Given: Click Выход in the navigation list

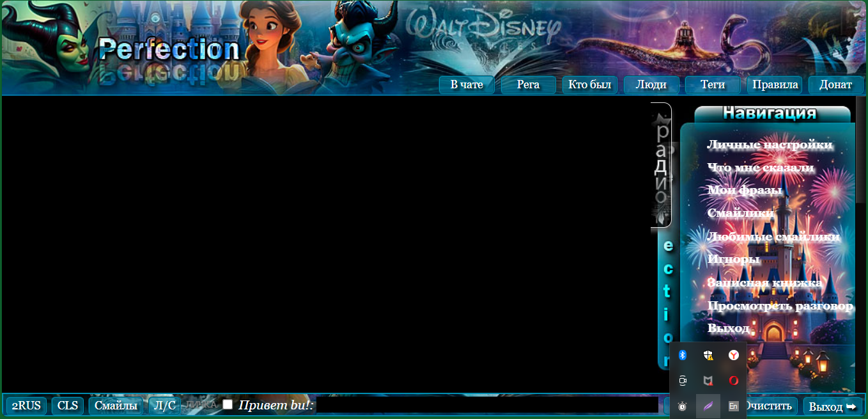Looking at the screenshot, I should pos(728,328).
